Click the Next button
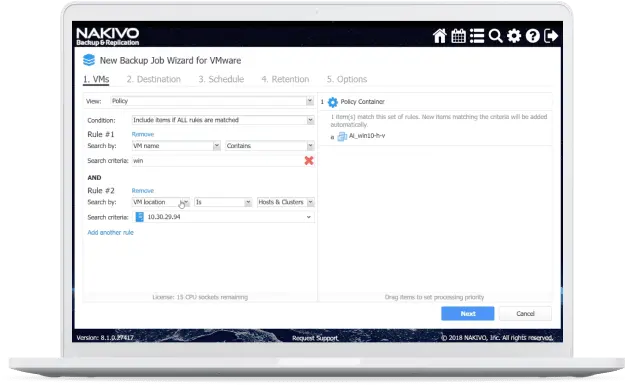 point(467,314)
